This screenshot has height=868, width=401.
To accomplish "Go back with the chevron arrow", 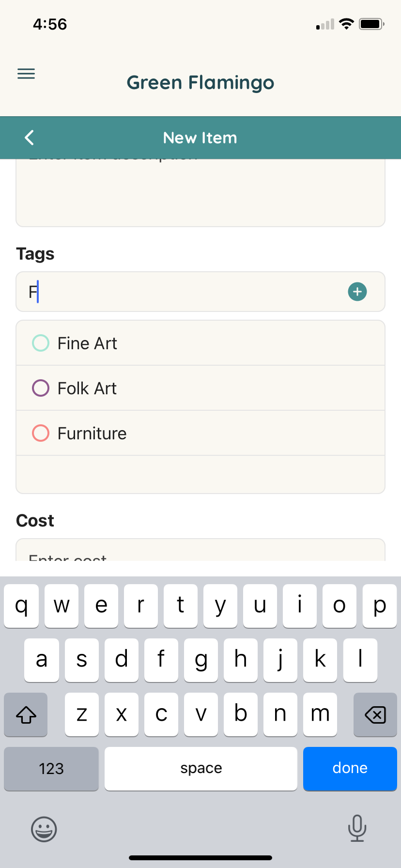I will pos(30,138).
